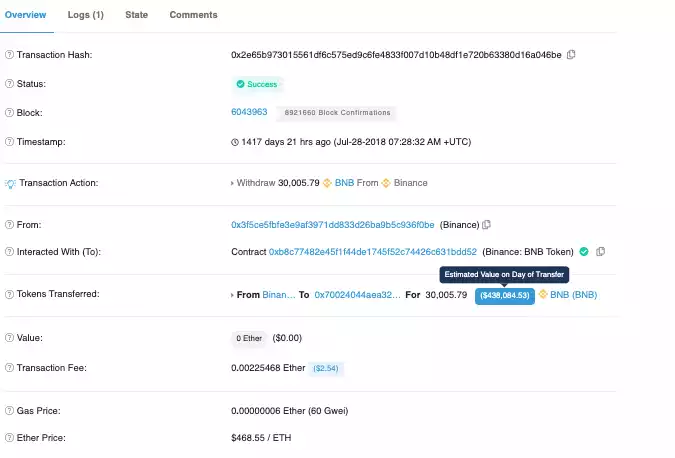Copy the BNB Token contract address

(601, 252)
